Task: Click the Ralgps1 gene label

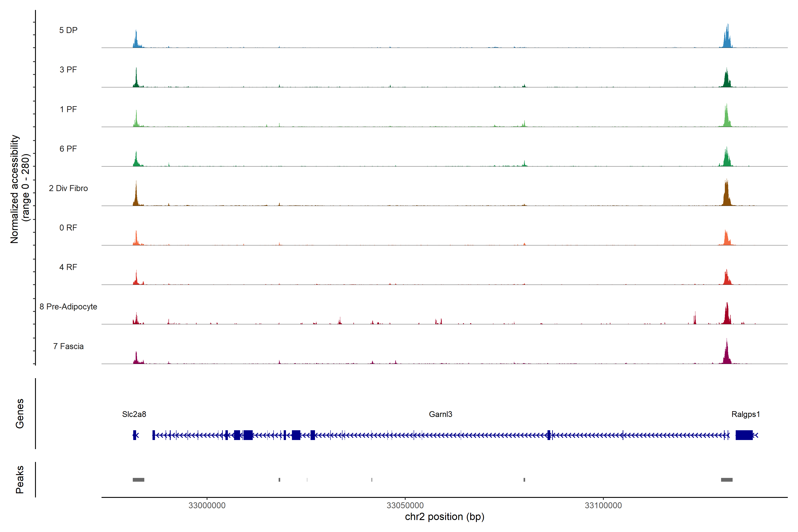Action: 745,414
